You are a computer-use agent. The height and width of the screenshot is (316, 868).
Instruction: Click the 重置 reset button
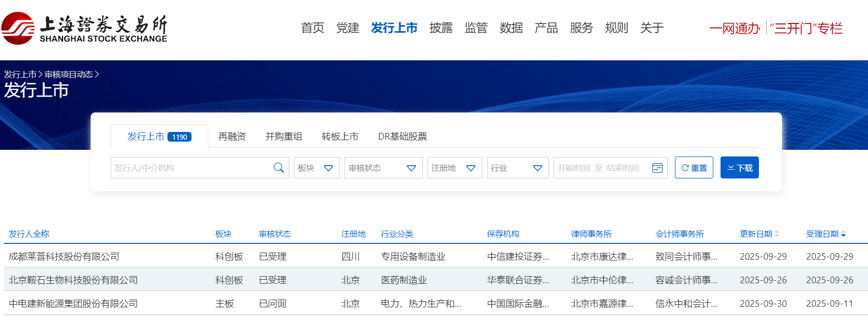tap(694, 168)
